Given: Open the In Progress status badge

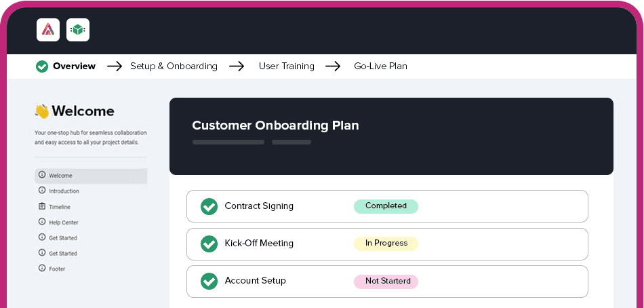Looking at the screenshot, I should tap(386, 244).
